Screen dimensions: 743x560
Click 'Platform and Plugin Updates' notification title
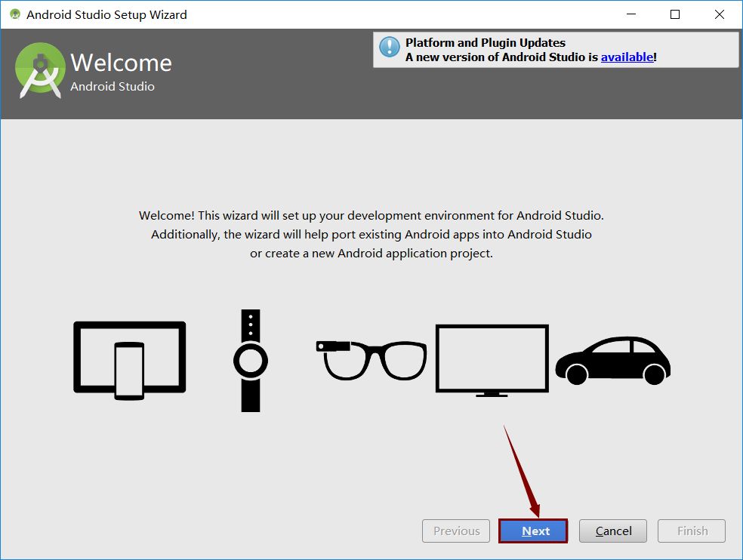click(486, 42)
